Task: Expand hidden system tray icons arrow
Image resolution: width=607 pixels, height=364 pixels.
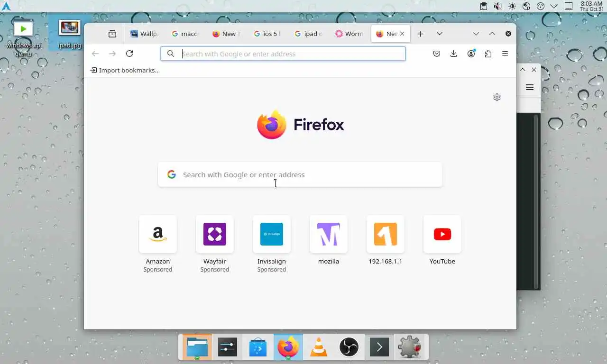Action: click(554, 6)
